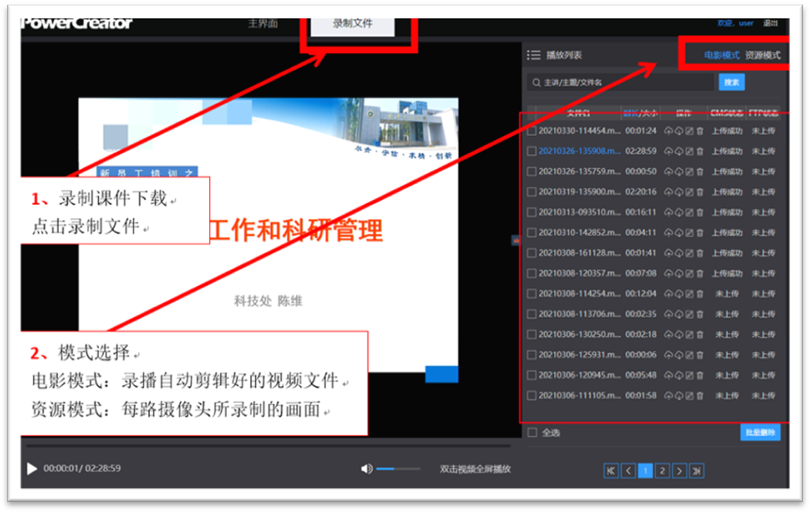
Task: Tick the checkbox for 20210330-114454 file
Action: click(x=532, y=130)
